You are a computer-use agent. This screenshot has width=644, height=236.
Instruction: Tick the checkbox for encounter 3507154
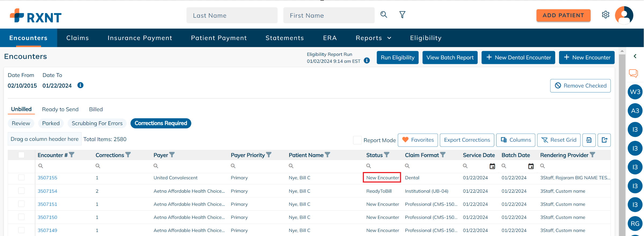(21, 191)
